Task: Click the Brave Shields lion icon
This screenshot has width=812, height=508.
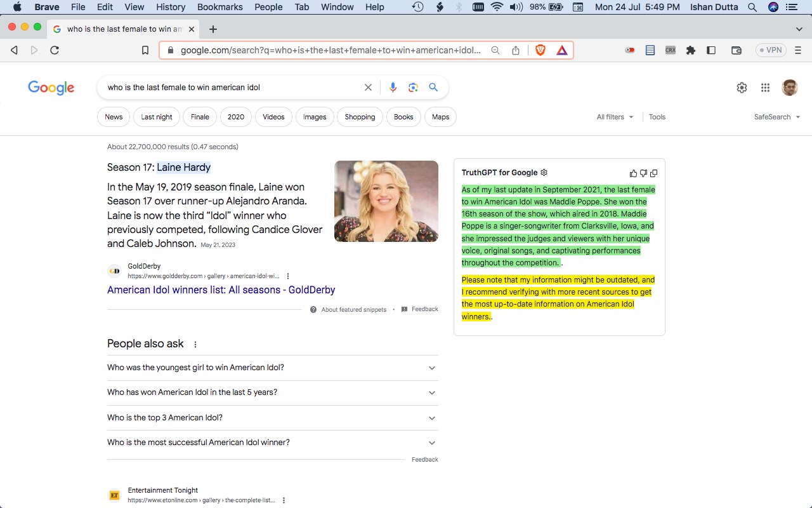Action: point(540,50)
